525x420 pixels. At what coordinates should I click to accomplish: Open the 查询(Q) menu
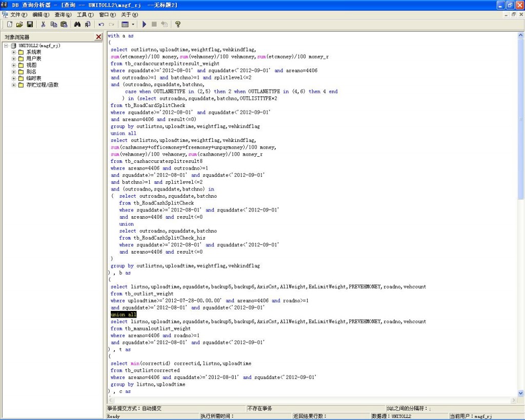[63, 15]
